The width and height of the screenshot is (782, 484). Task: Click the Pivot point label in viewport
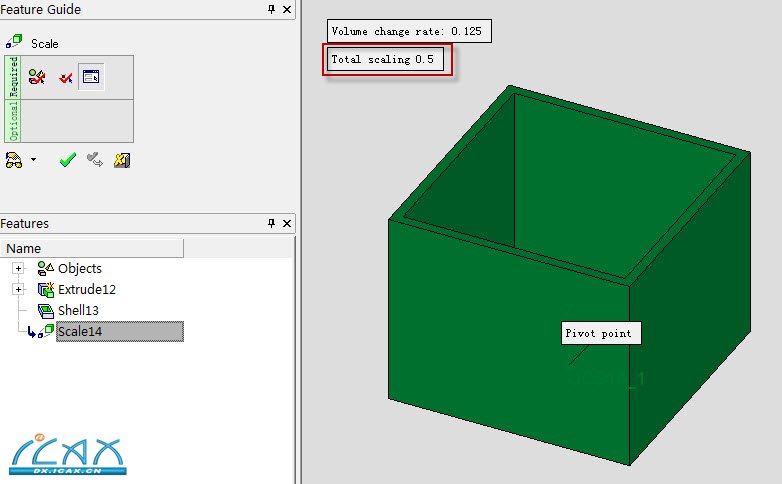(x=601, y=333)
